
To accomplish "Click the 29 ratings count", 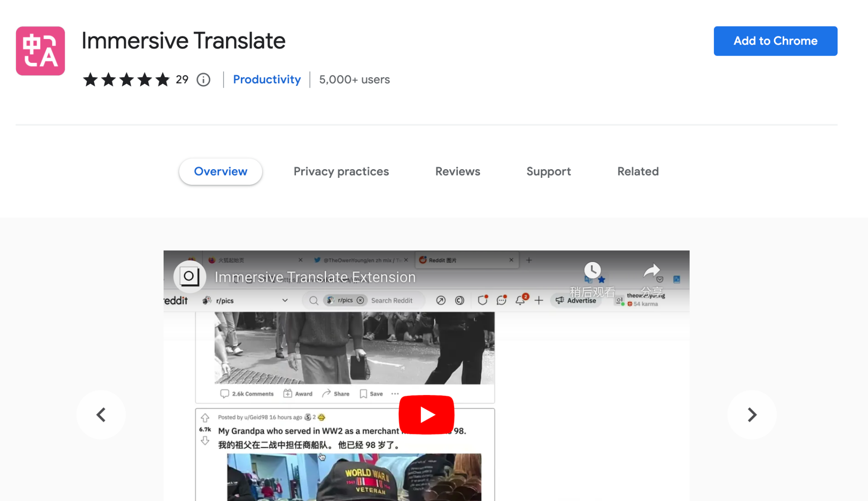I will (182, 79).
